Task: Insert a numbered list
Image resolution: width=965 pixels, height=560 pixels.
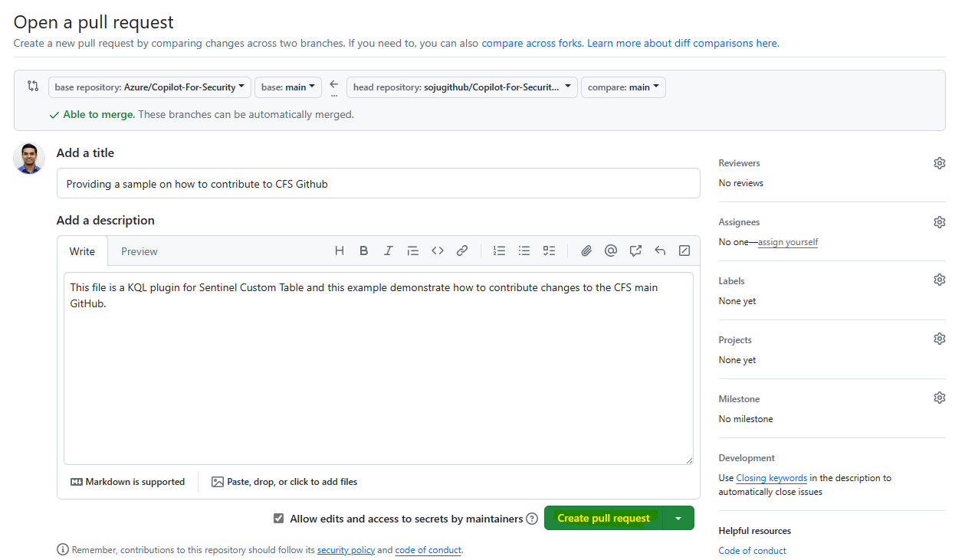Action: coord(500,251)
